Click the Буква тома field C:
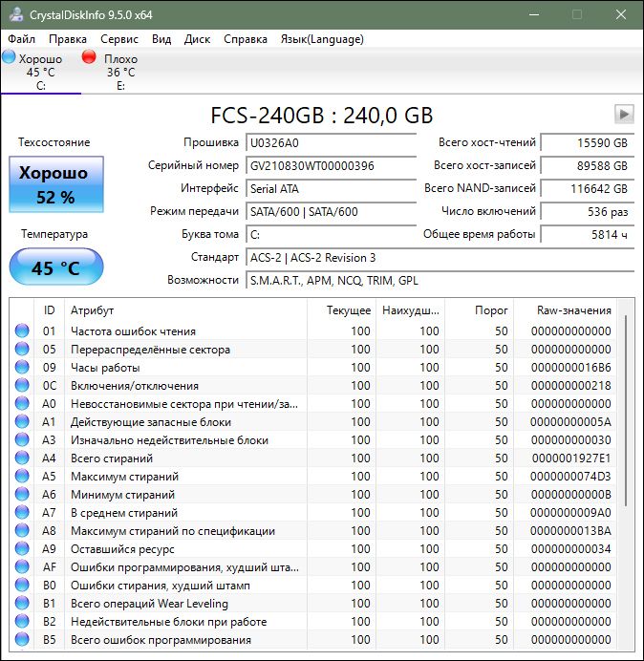The width and height of the screenshot is (644, 661). [331, 234]
